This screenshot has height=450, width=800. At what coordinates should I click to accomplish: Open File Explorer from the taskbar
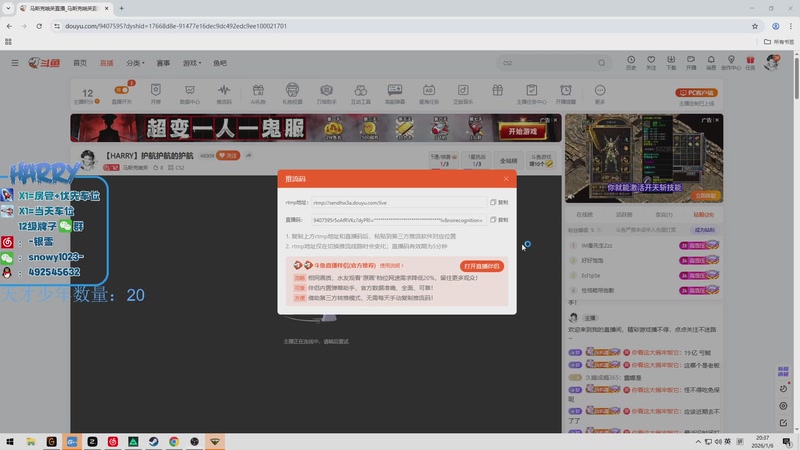point(31,442)
